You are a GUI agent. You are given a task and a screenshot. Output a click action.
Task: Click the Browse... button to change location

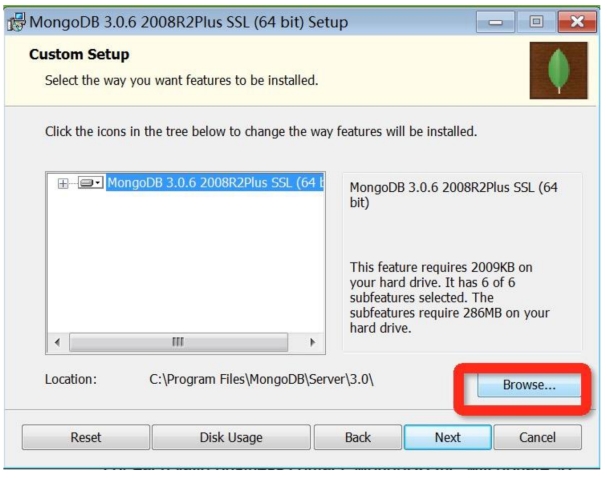(x=529, y=385)
